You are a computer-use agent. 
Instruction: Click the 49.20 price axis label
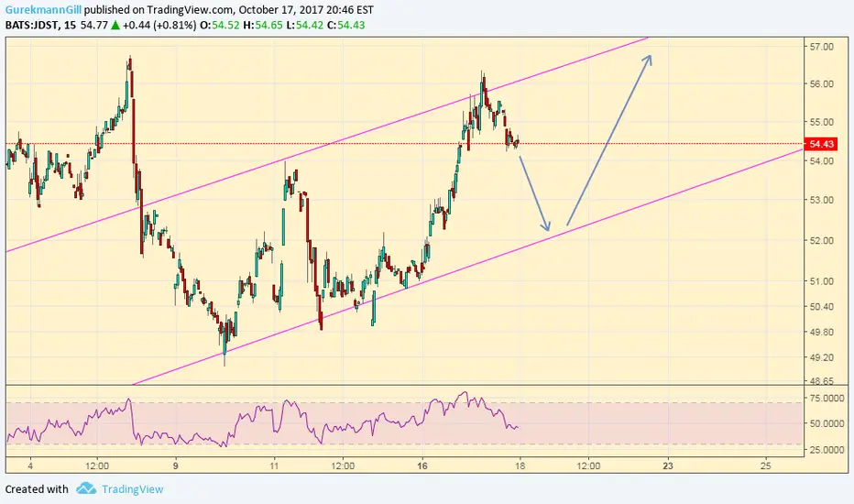(x=821, y=357)
